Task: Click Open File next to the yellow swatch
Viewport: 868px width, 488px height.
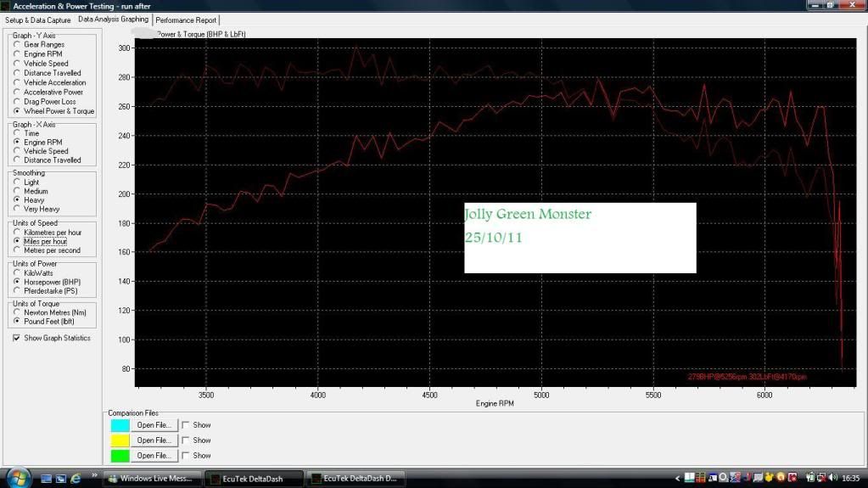Action: point(154,440)
